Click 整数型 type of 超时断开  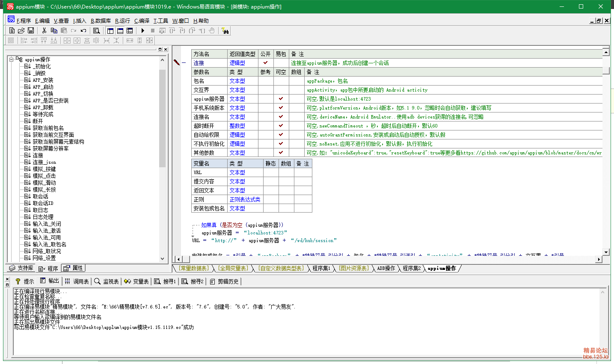coord(237,126)
